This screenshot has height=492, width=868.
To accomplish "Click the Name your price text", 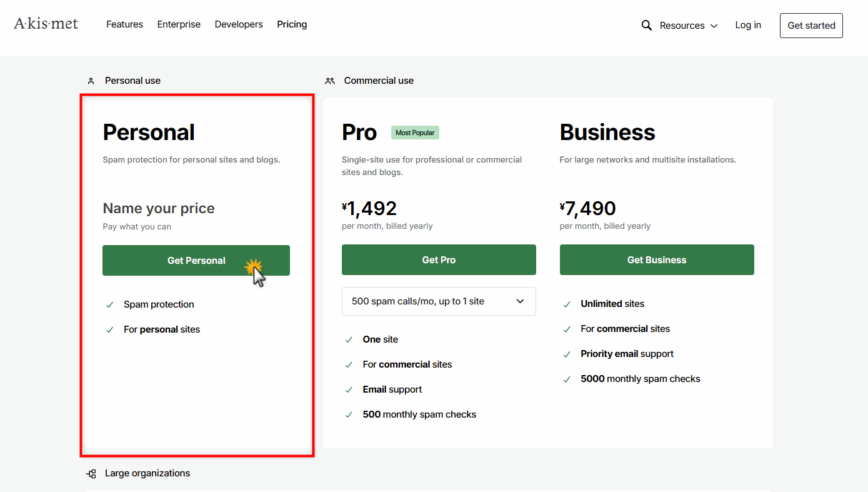I will click(x=159, y=208).
